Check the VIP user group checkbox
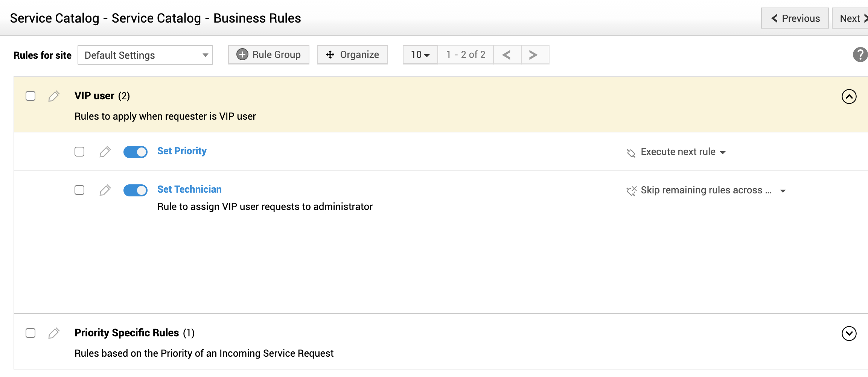The height and width of the screenshot is (377, 868). pos(30,96)
